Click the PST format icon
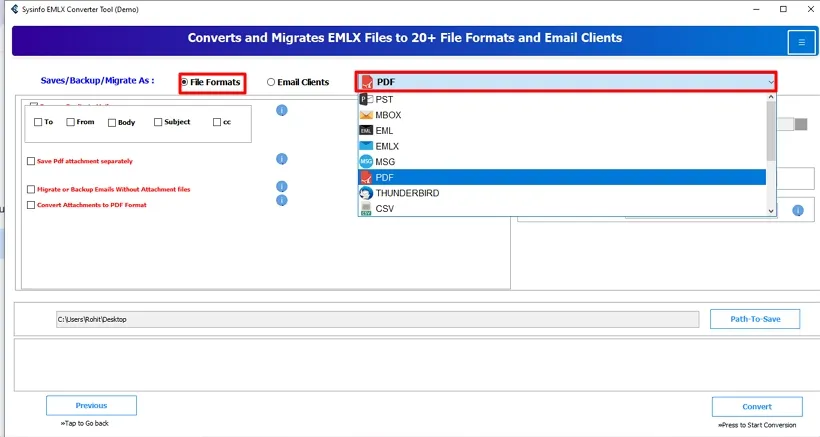The width and height of the screenshot is (820, 437). [366, 99]
